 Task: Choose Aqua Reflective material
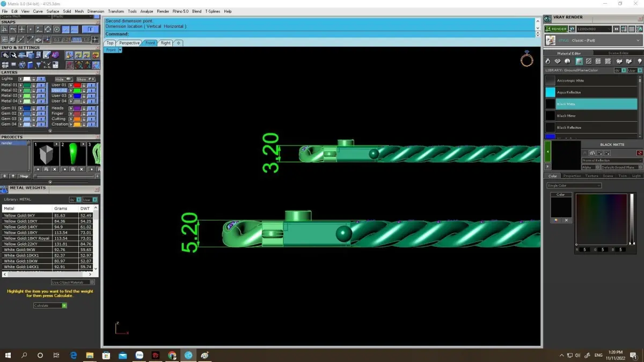point(591,92)
